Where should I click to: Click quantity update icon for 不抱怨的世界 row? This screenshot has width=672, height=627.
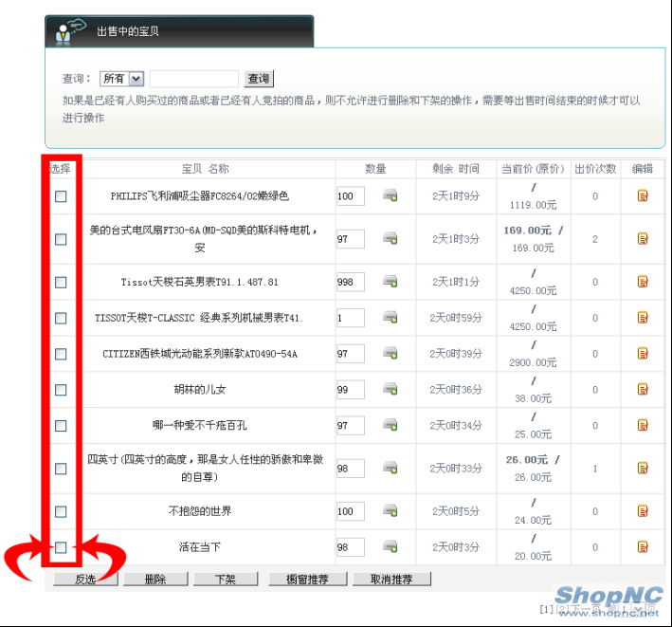coord(390,511)
